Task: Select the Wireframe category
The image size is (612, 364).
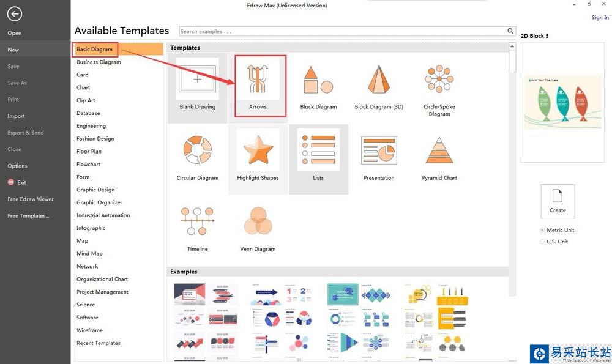Action: (90, 330)
